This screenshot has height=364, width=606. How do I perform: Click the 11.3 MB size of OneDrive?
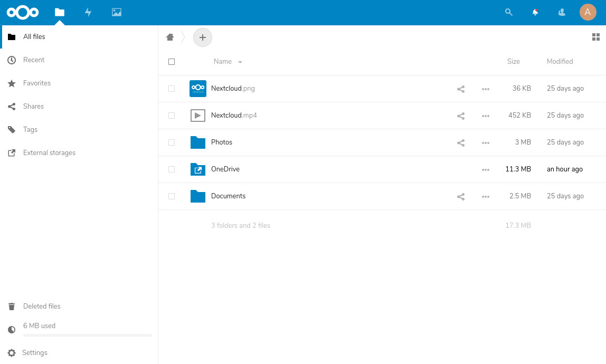pos(518,169)
